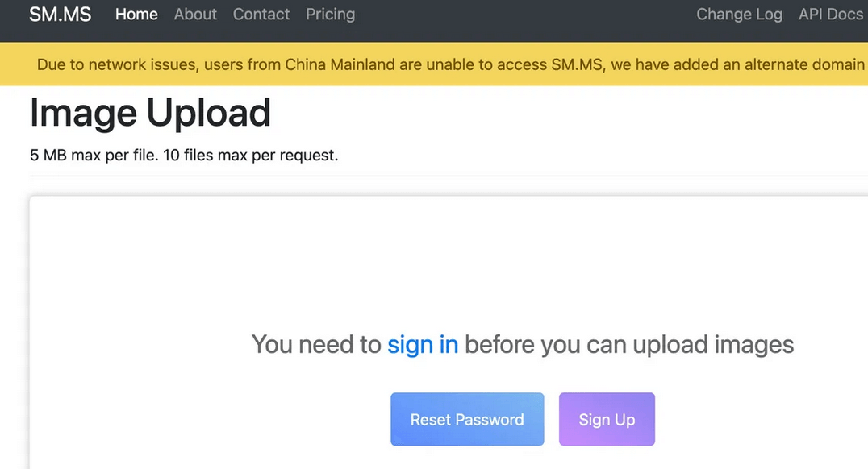
Task: Click "before you can upload images" text
Action: pyautogui.click(x=629, y=345)
